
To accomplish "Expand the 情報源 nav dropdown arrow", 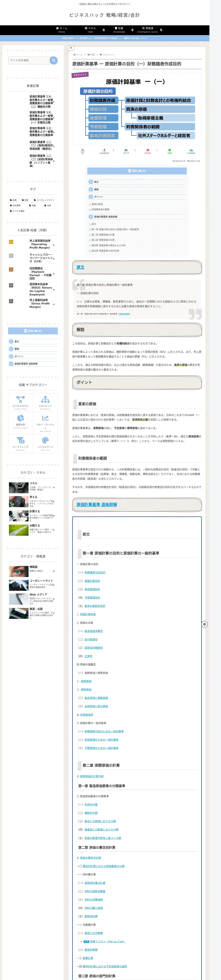I will tap(161, 30).
